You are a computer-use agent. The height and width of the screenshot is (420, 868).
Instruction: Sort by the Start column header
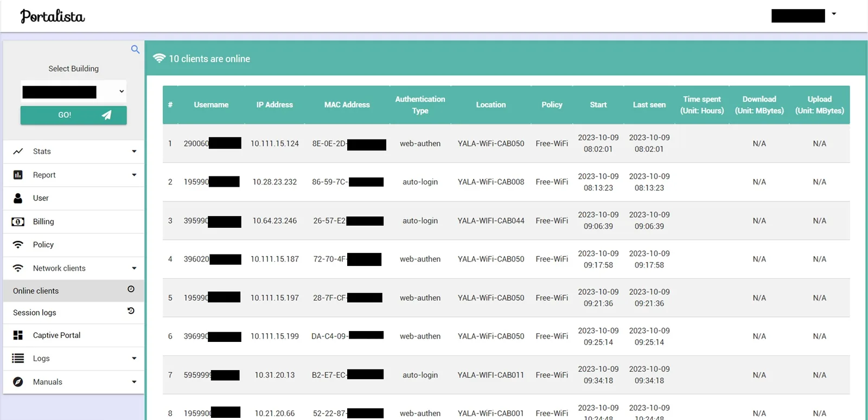598,105
